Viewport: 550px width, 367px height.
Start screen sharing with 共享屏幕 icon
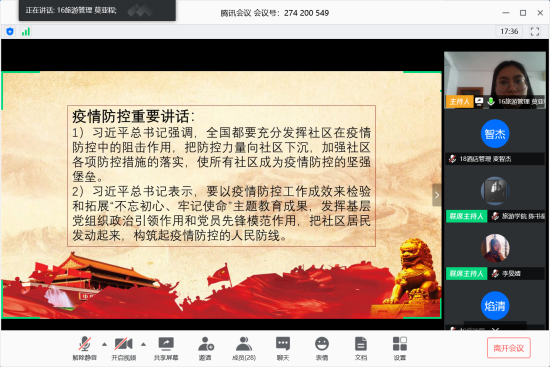(x=166, y=348)
